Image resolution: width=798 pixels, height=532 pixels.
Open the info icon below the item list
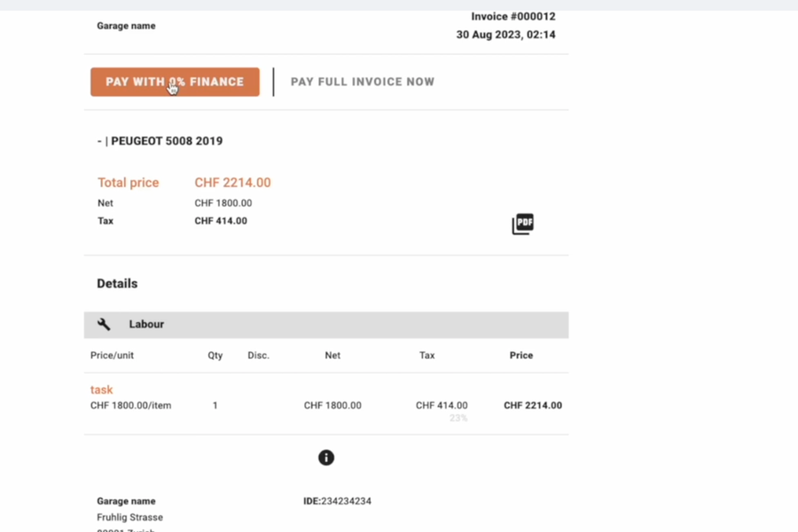(326, 458)
